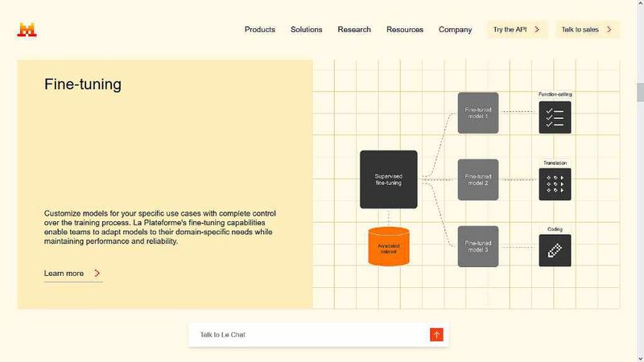This screenshot has width=644, height=362.
Task: Click the Try the API button
Action: click(x=517, y=30)
